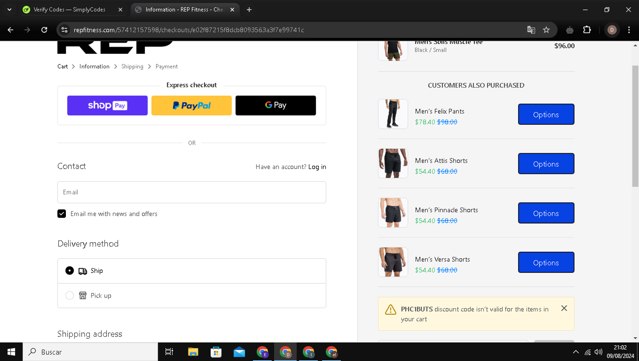Screen dimensions: 639x361
Task: Open the browser extensions puzzle icon
Action: 587,30
